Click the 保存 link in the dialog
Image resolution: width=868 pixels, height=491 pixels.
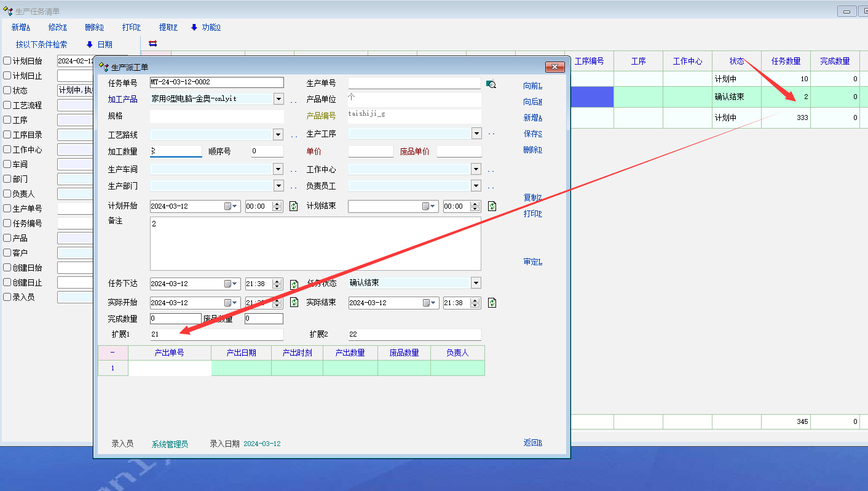point(532,134)
